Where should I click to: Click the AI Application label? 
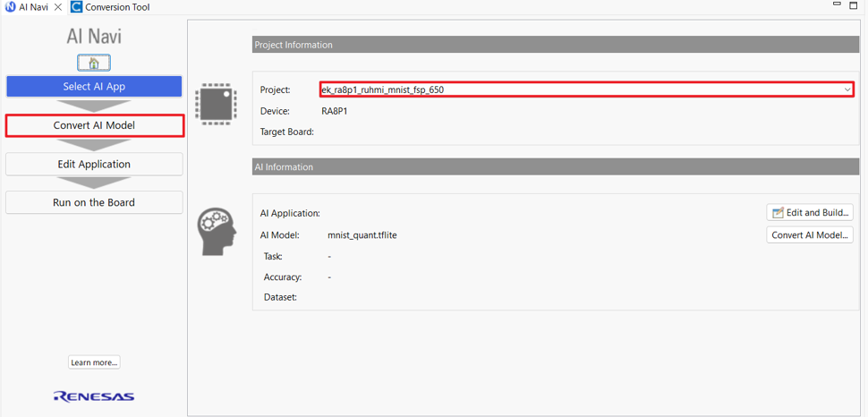pyautogui.click(x=290, y=213)
